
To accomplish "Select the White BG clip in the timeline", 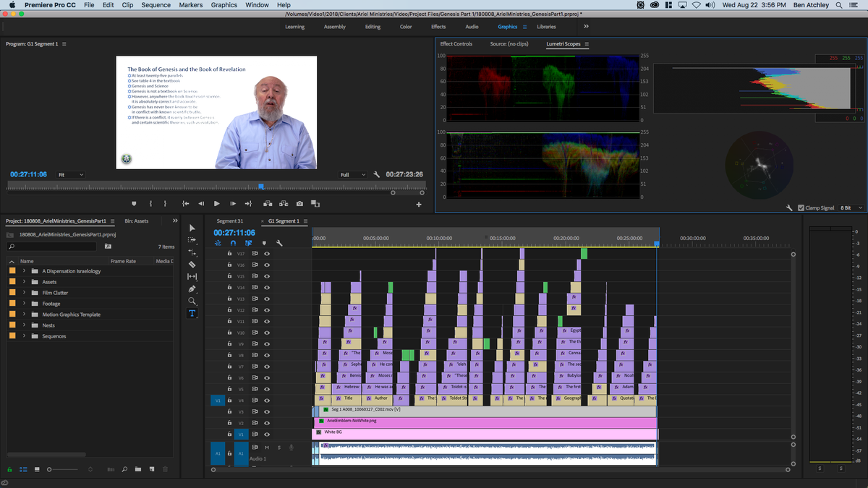I will point(485,434).
